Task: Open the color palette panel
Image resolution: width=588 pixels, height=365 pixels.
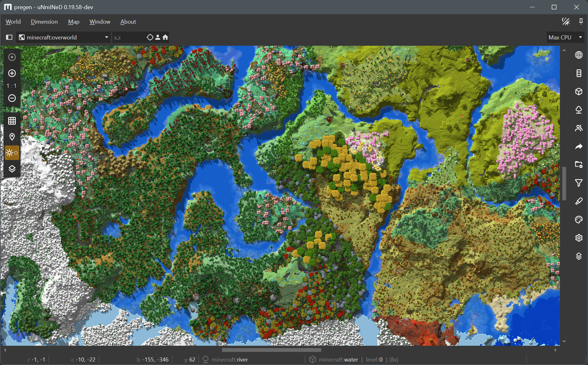Action: click(x=579, y=220)
